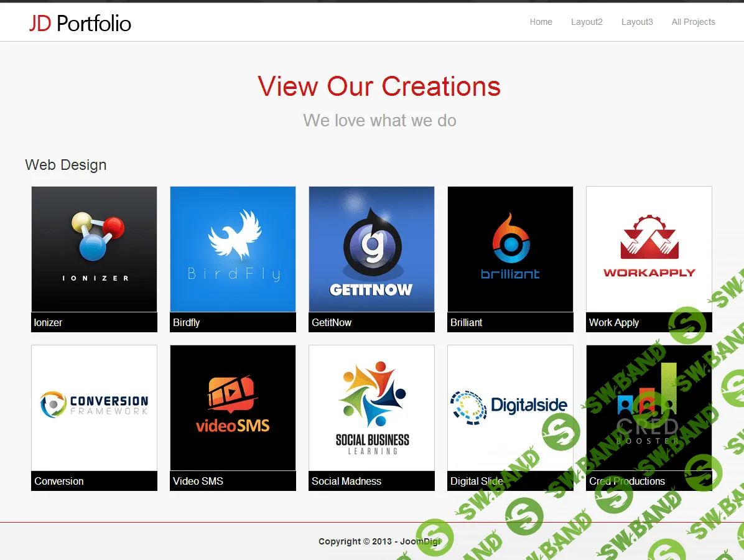
Task: Open the Cred Productions project
Action: click(x=649, y=408)
